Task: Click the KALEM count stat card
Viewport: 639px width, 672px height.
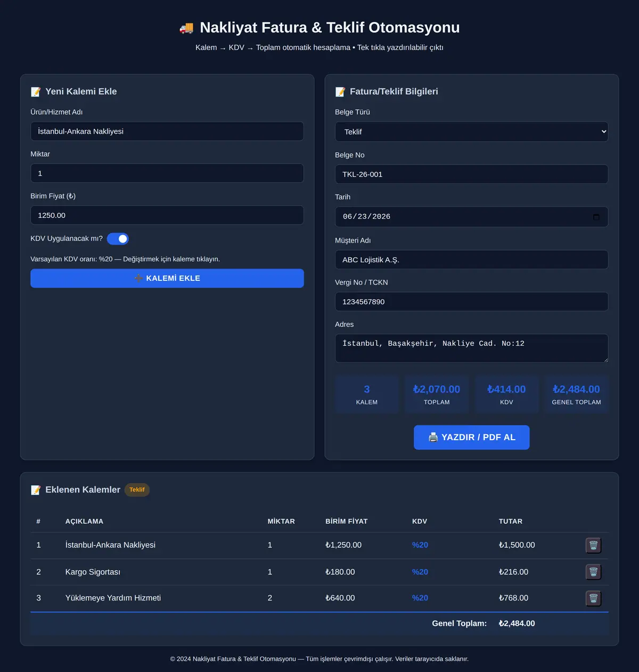Action: click(367, 394)
